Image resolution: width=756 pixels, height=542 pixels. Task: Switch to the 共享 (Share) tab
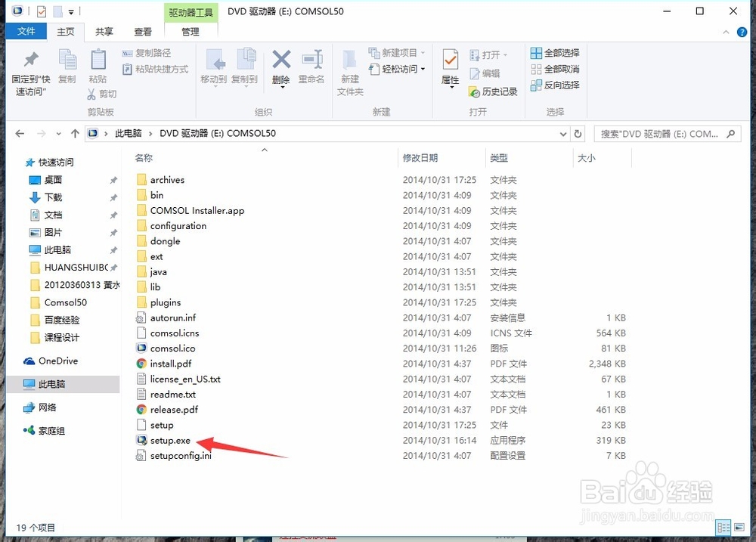(104, 32)
